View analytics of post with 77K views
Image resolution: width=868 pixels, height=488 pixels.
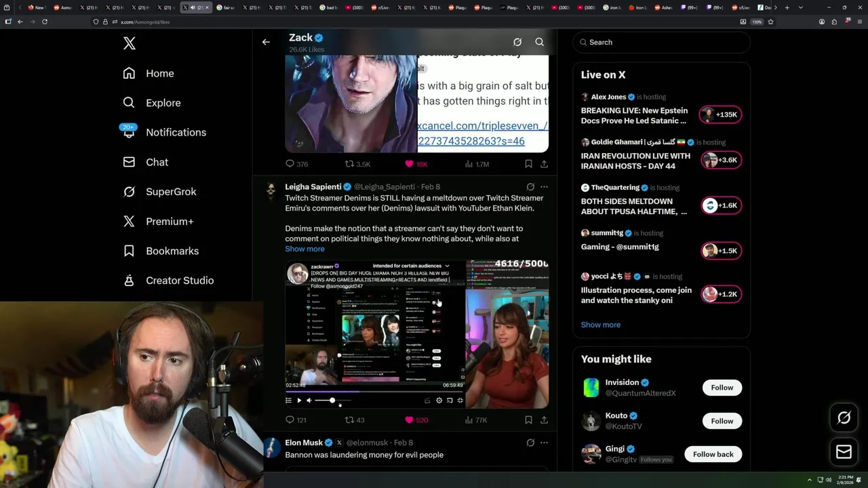click(476, 420)
